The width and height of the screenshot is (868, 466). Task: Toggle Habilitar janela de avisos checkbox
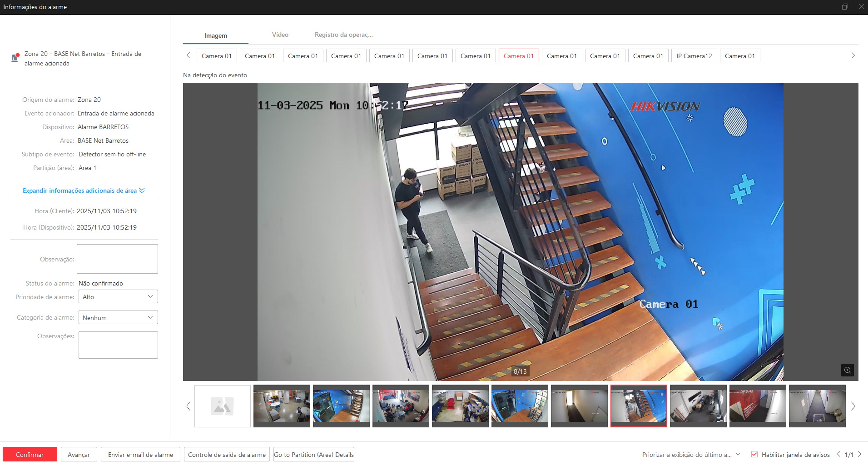754,454
